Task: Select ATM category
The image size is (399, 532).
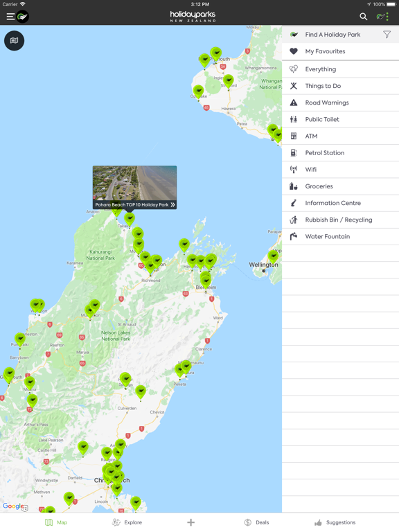Action: pyautogui.click(x=340, y=136)
